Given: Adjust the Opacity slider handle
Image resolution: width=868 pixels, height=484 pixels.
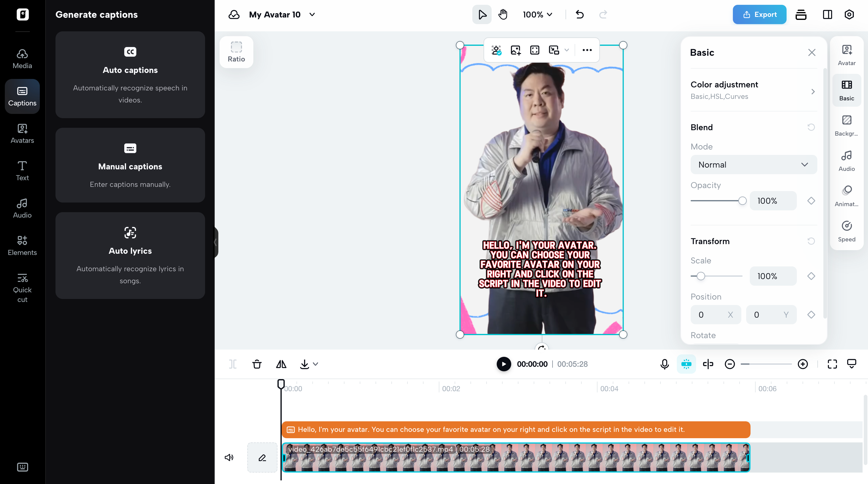Looking at the screenshot, I should 742,200.
